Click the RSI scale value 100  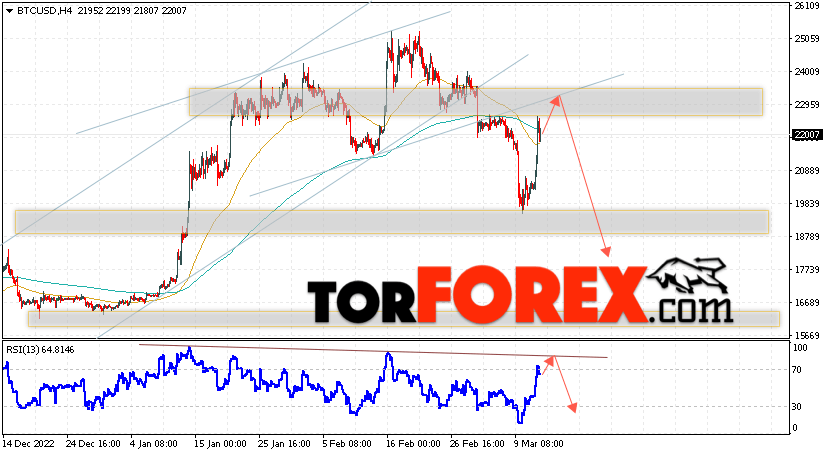(800, 348)
